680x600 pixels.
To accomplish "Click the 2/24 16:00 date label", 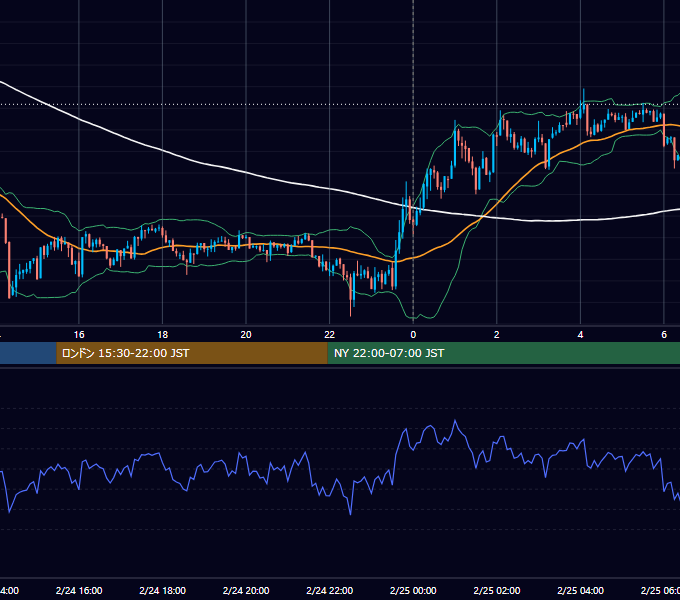I will [x=79, y=590].
